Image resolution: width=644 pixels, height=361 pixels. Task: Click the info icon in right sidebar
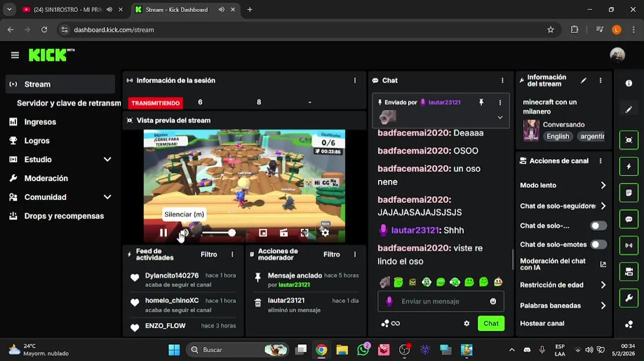[x=629, y=83]
